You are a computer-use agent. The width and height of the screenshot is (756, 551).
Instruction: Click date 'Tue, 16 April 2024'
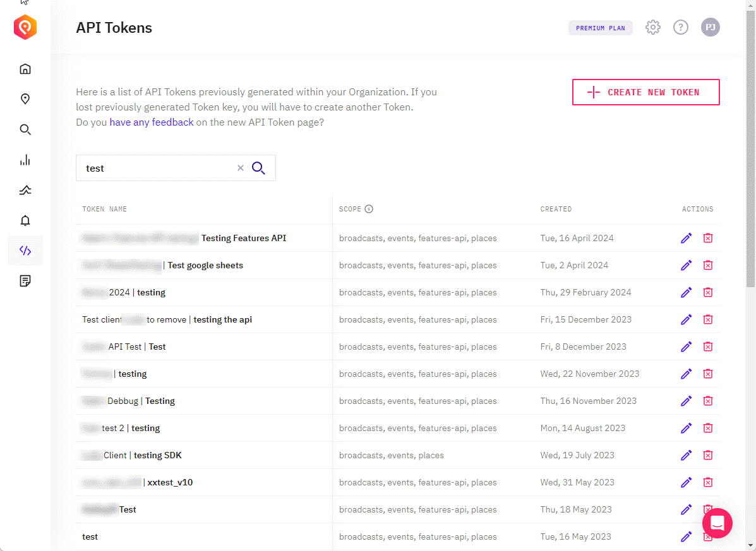pyautogui.click(x=577, y=238)
